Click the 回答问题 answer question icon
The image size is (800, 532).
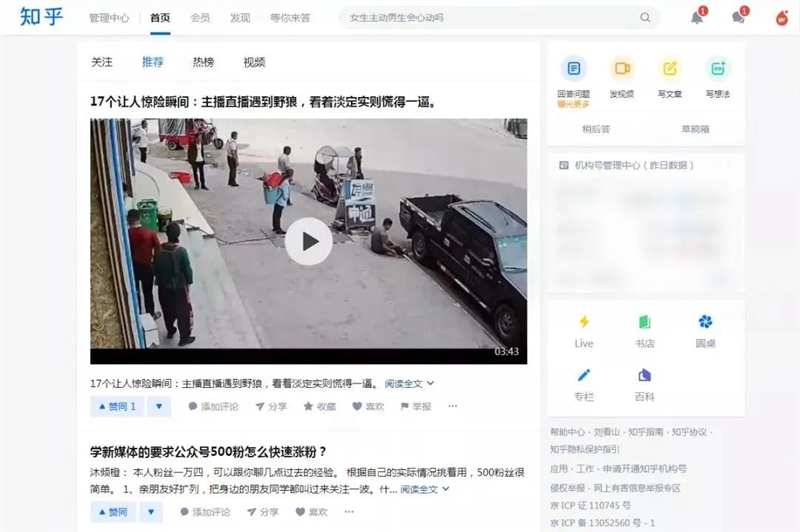pos(573,68)
